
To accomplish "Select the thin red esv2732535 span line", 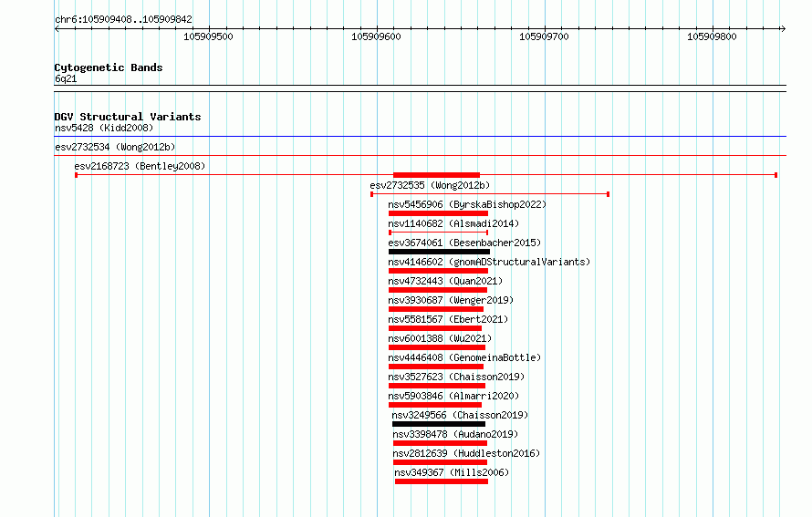I will click(x=490, y=194).
